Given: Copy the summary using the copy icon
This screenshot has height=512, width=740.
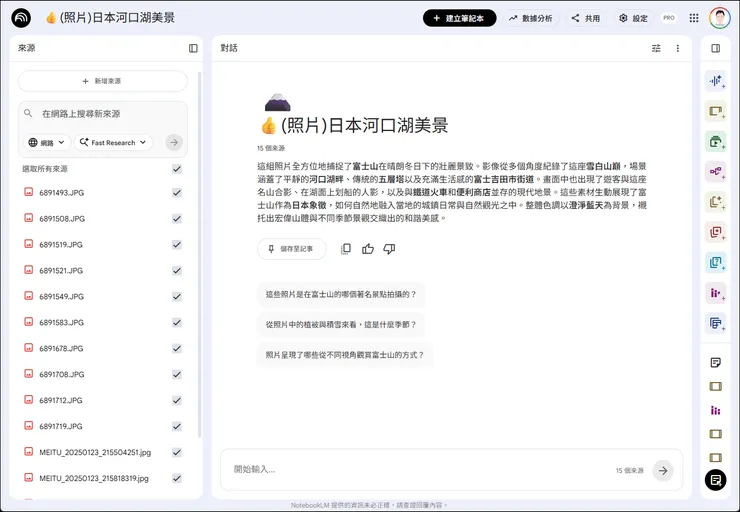Looking at the screenshot, I should coord(346,249).
